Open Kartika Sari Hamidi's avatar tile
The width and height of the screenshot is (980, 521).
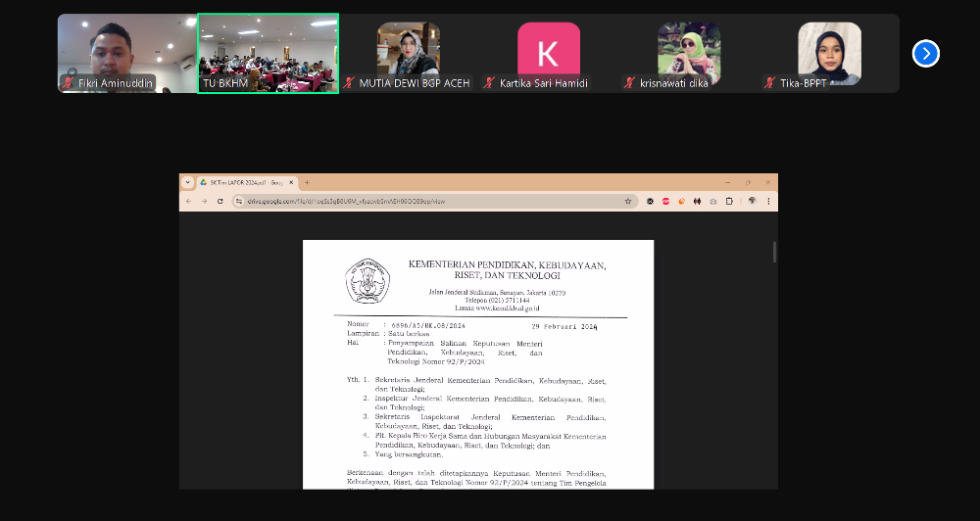click(x=549, y=54)
